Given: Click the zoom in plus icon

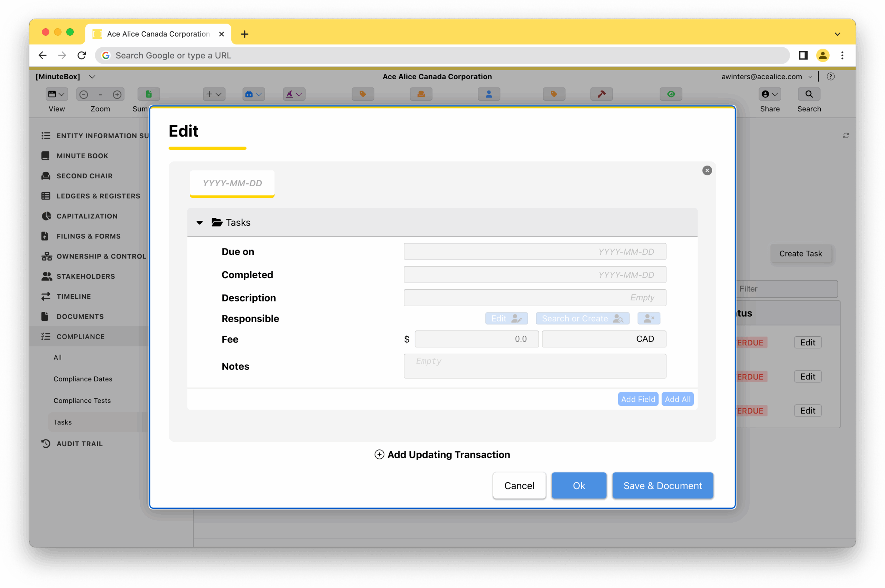Looking at the screenshot, I should 117,94.
